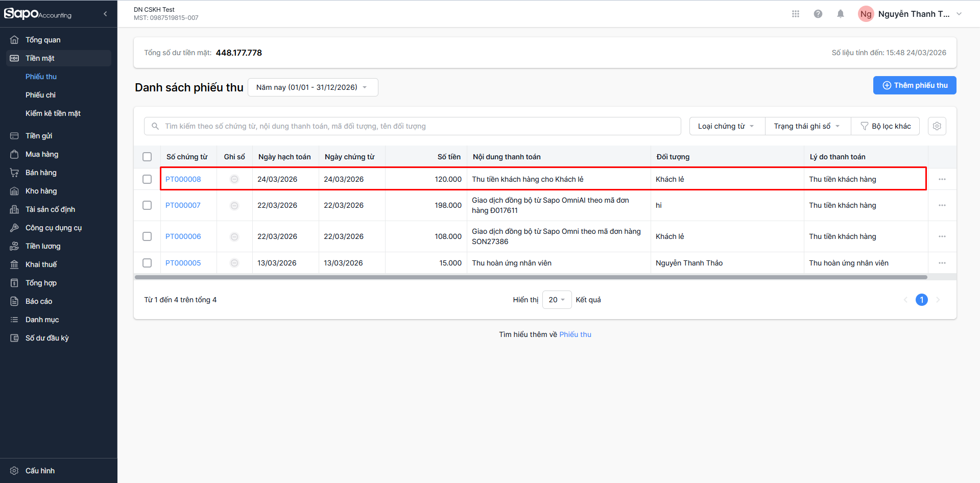Open the 'Loại chứng từ' filter dropdown
The height and width of the screenshot is (483, 980).
pos(726,126)
